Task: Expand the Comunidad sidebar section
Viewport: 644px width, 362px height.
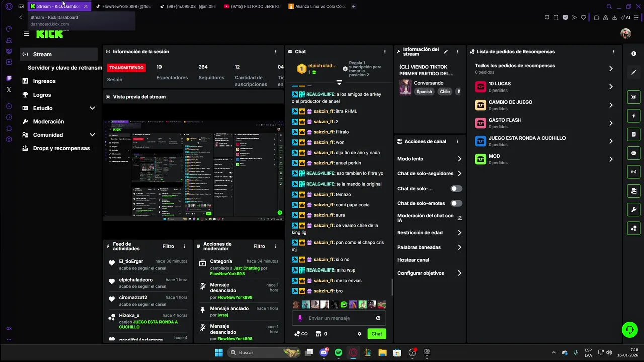Action: click(x=92, y=135)
